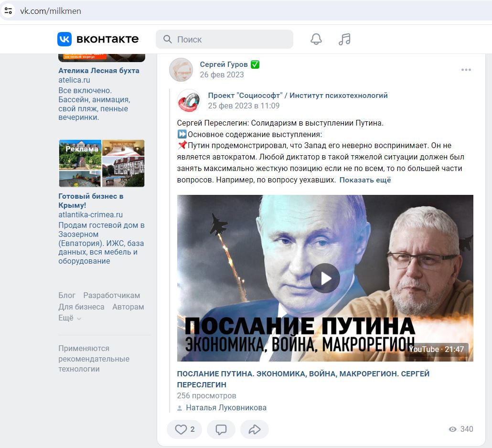Open the "Ателика Лесная бухта" ad link
The width and height of the screenshot is (492, 448).
pos(99,71)
